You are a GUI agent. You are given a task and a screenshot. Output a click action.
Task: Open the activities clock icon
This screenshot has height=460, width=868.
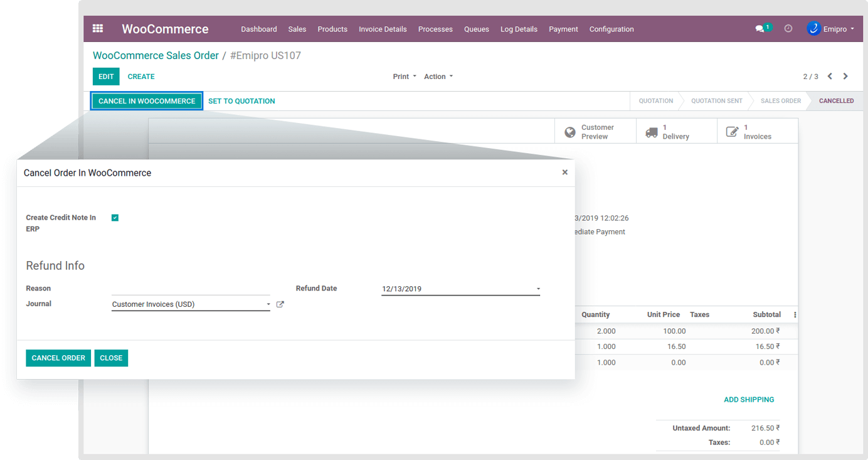(x=788, y=29)
